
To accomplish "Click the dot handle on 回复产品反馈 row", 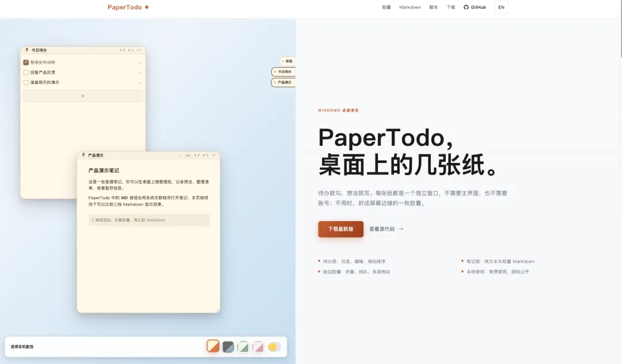I will click(139, 73).
